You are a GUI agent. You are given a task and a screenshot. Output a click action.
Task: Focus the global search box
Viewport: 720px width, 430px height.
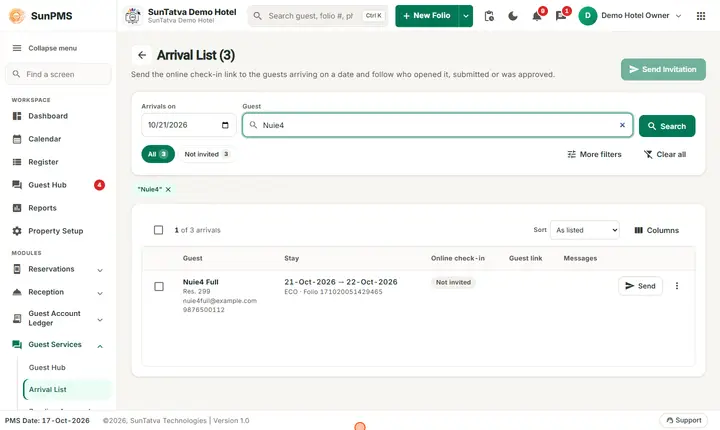(x=318, y=16)
